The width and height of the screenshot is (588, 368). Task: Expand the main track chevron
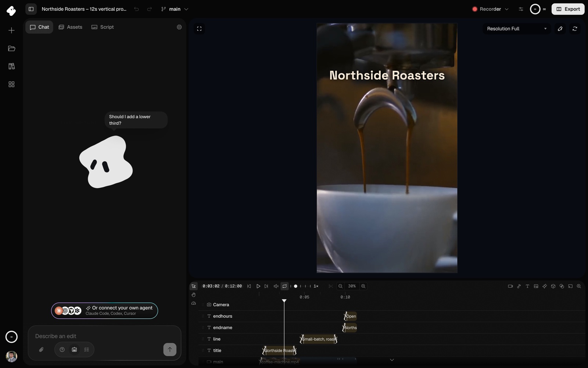pyautogui.click(x=392, y=360)
